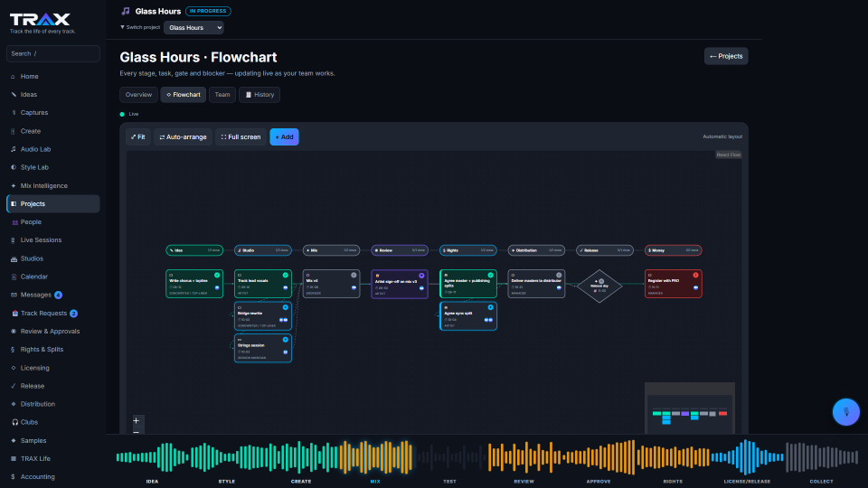This screenshot has width=868, height=488.
Task: Click the LICENSE/RELEASE segment of the waveform
Action: tap(747, 458)
